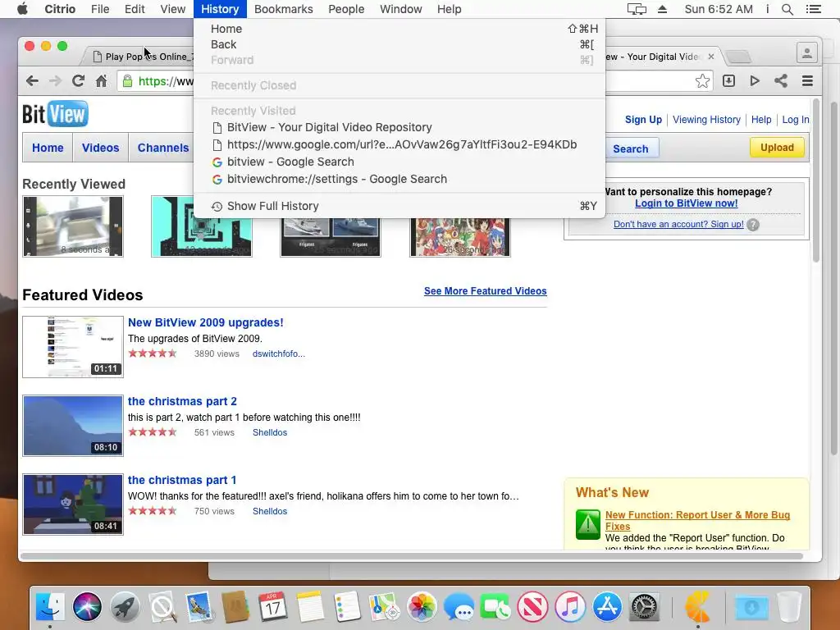
Task: Open the Apple menu
Action: pos(22,9)
